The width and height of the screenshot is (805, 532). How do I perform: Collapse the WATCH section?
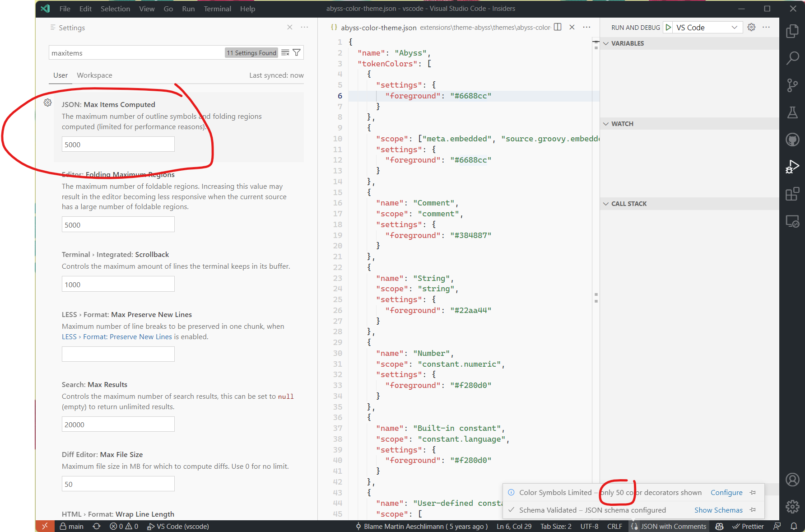tap(606, 123)
